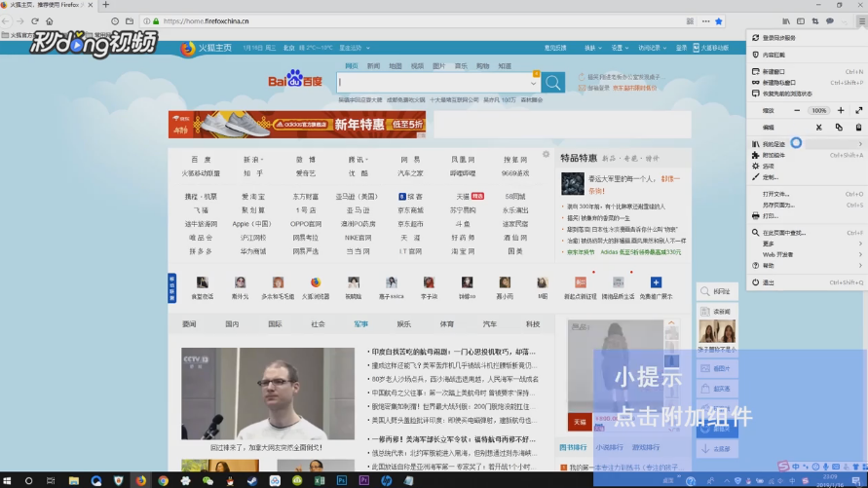Click the Cut scissors icon in Edit row
This screenshot has height=488, width=868.
coord(818,128)
